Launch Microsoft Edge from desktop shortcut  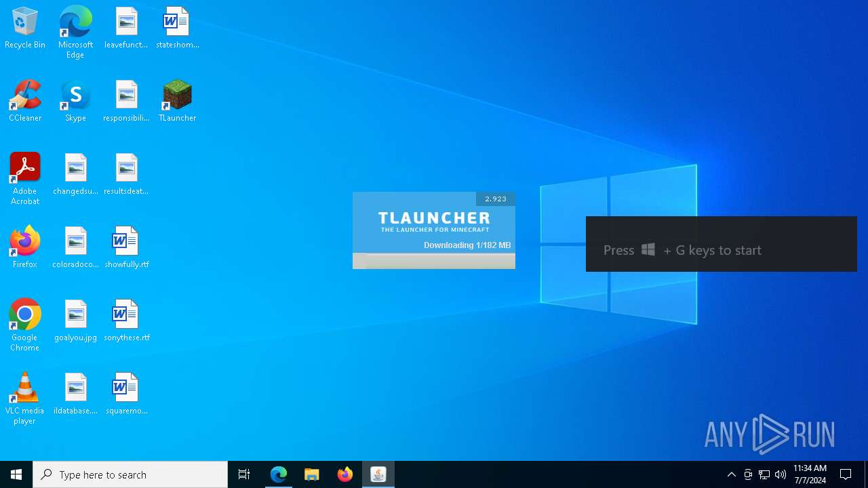coord(75,33)
